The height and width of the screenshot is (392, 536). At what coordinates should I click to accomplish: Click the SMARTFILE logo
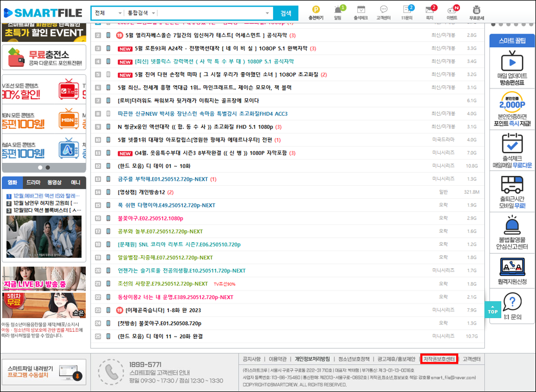click(43, 13)
